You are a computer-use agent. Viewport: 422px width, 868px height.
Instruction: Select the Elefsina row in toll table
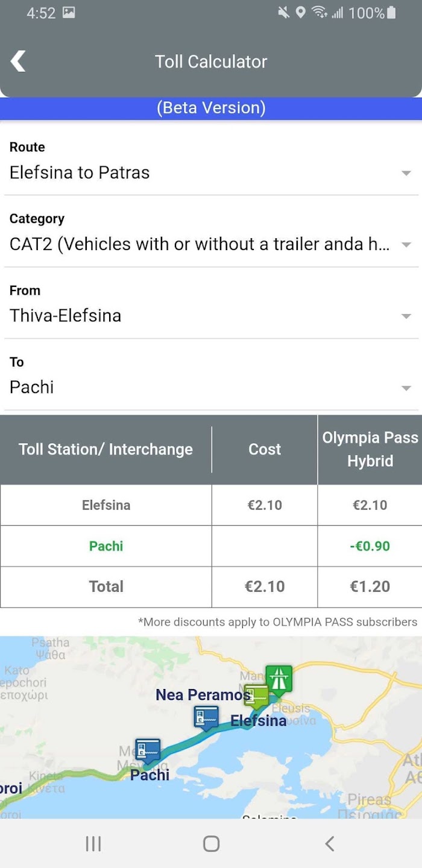point(211,505)
